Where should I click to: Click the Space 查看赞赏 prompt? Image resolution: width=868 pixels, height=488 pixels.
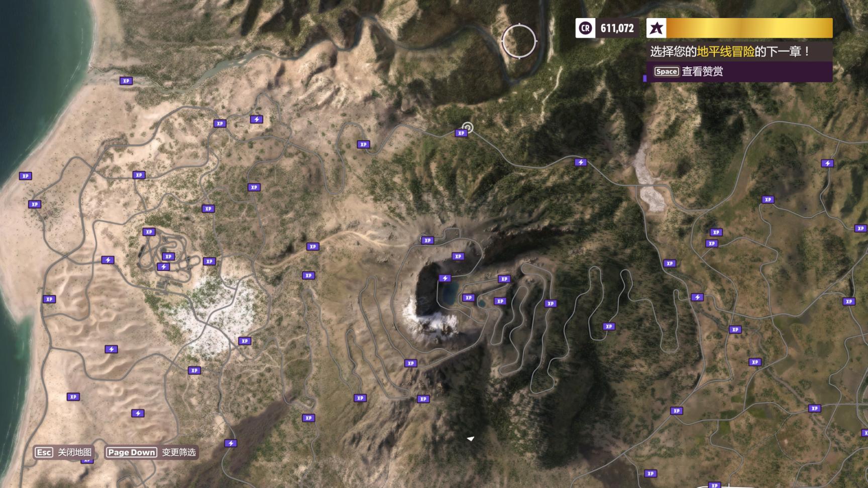pos(689,71)
